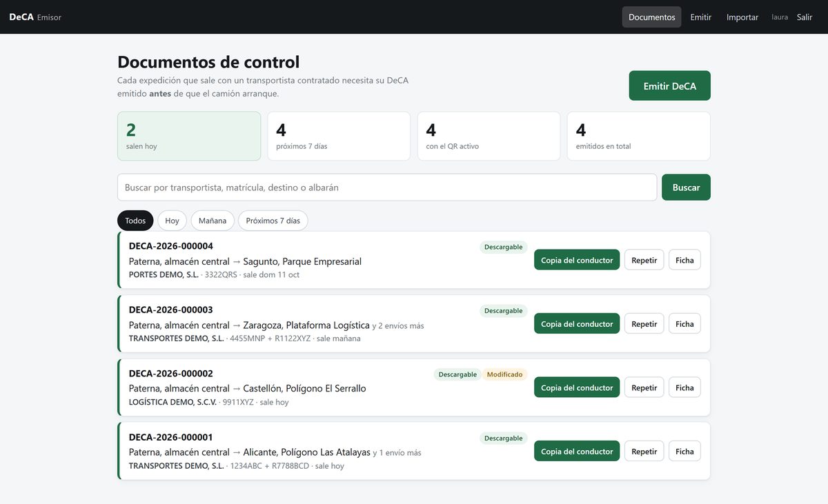
Task: Click the Descargable badge on DECA-2026-000002
Action: click(457, 374)
